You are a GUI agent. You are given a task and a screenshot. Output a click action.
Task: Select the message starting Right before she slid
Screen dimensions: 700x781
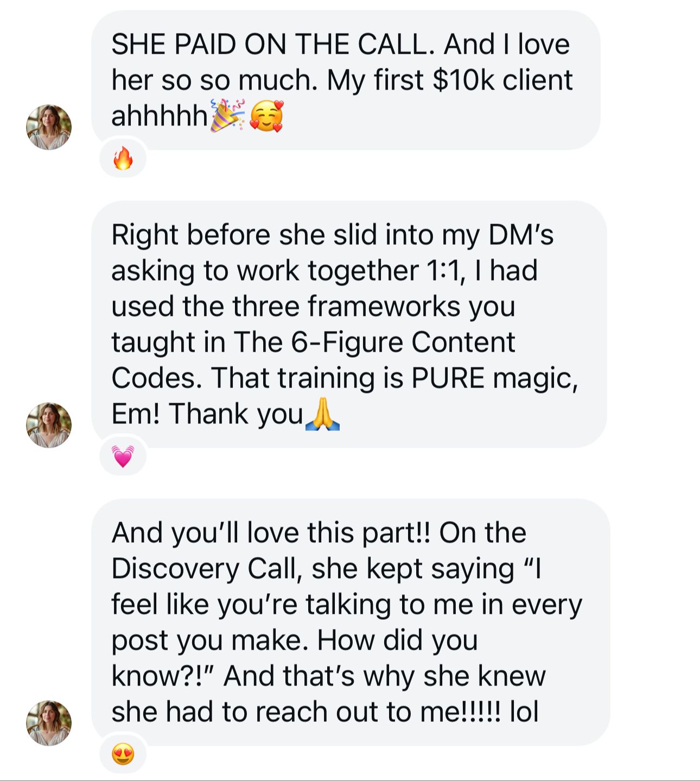coord(349,325)
